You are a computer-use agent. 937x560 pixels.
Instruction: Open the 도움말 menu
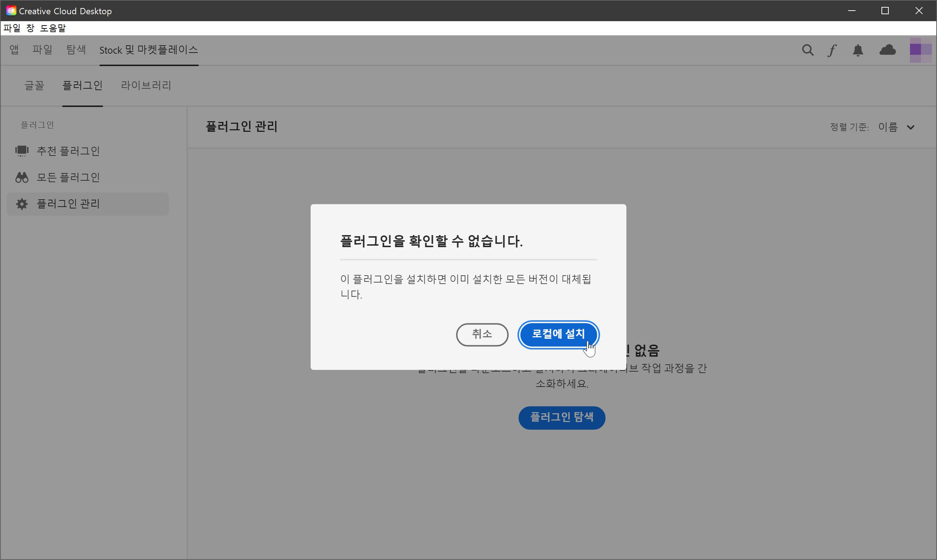coord(53,28)
